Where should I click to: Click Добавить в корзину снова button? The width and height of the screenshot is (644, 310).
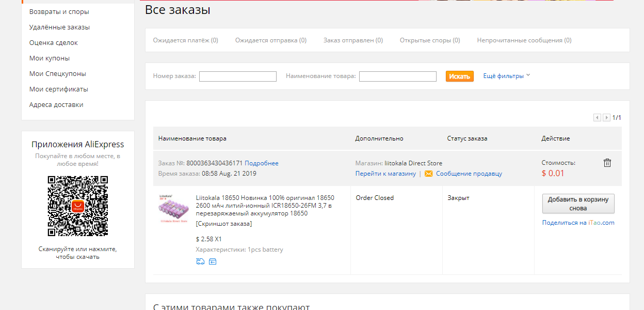pyautogui.click(x=578, y=204)
